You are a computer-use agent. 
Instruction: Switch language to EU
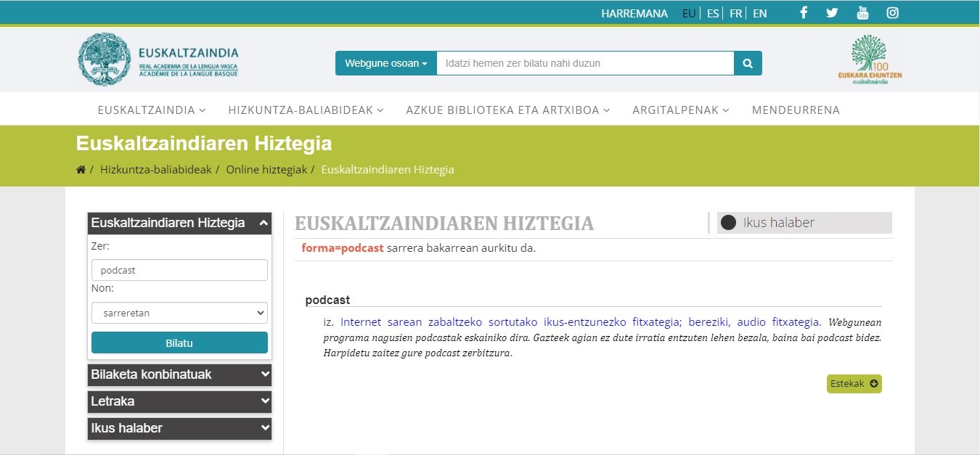tap(689, 13)
